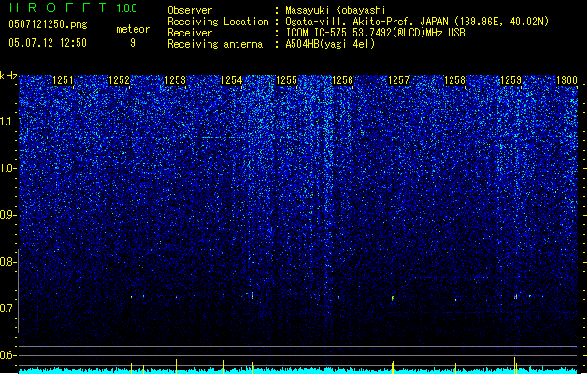This screenshot has width=588, height=374.
Task: Click the 1300 time marker
Action: (x=566, y=79)
